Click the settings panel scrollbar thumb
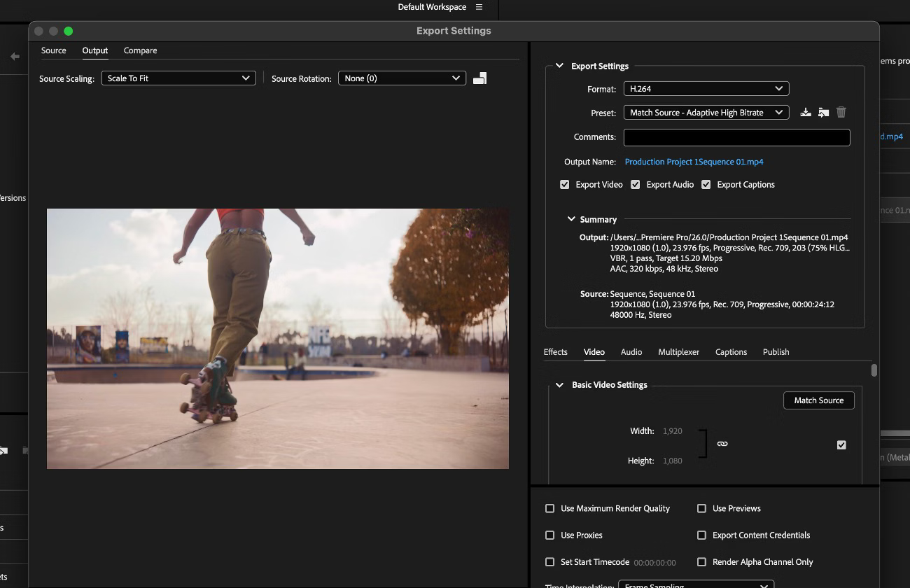 click(x=874, y=370)
